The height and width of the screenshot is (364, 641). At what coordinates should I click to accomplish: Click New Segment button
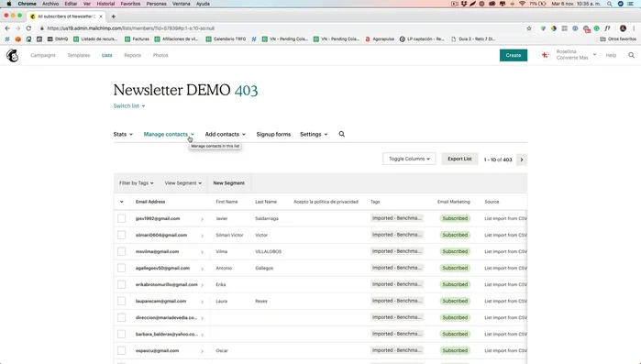tap(229, 183)
